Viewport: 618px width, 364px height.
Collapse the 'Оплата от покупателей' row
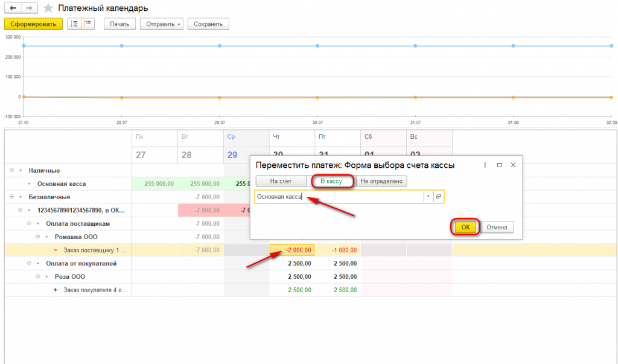(x=29, y=263)
